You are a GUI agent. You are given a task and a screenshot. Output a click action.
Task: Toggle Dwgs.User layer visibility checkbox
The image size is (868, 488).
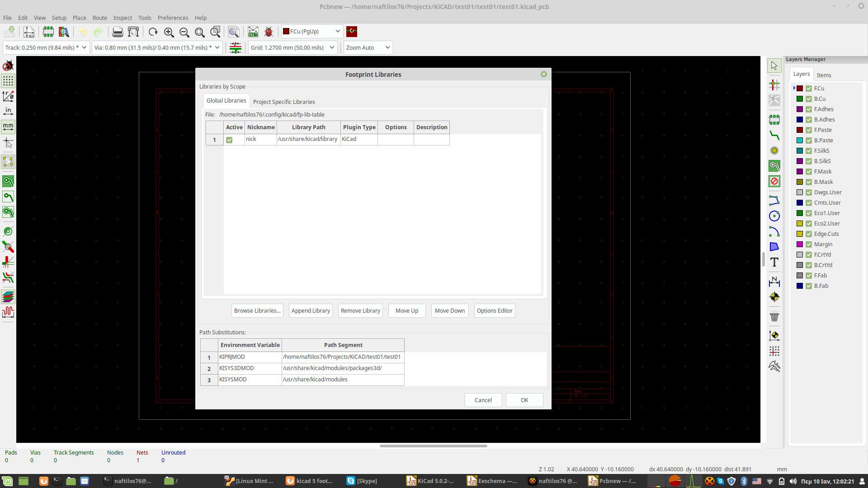point(809,192)
